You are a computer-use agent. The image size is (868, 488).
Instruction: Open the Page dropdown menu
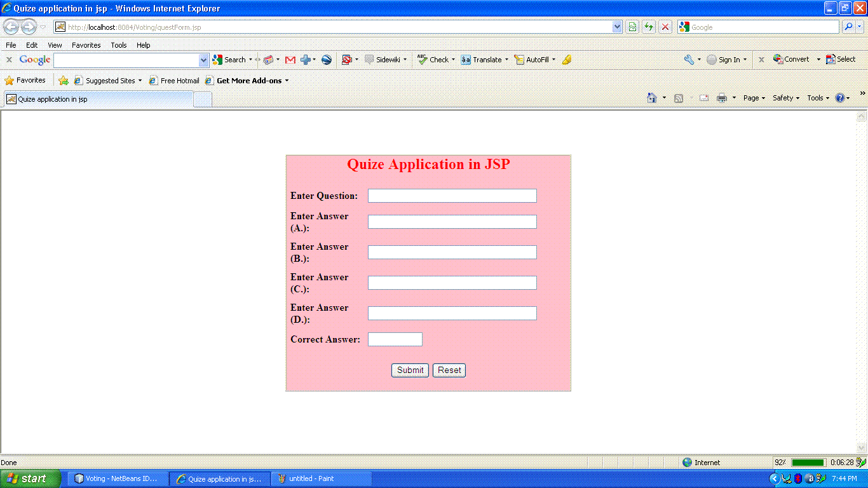pos(754,98)
